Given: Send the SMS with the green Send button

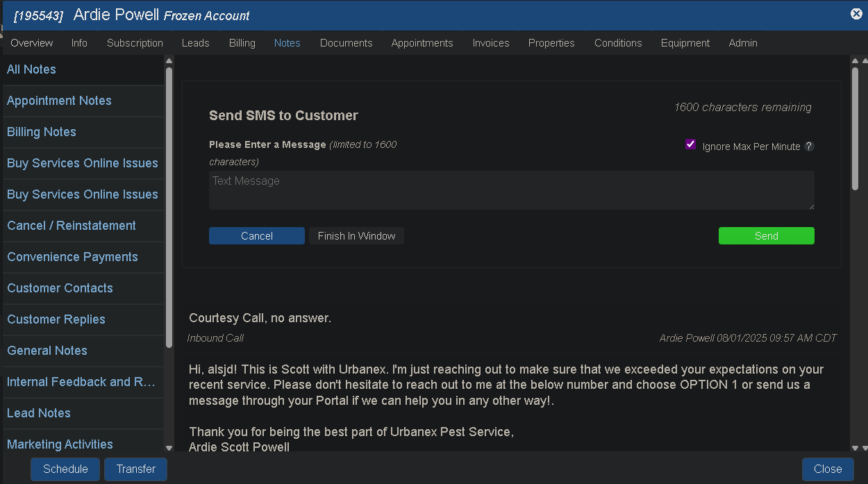Looking at the screenshot, I should tap(767, 236).
